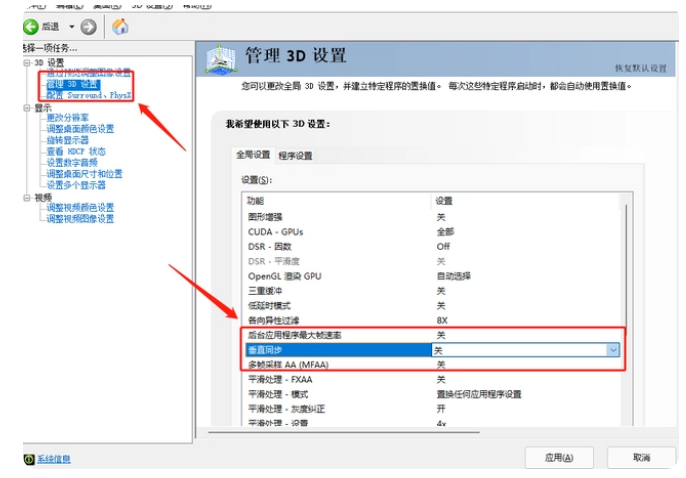Collapse the 3D 设置 tree node
The image size is (686, 478).
tap(27, 63)
